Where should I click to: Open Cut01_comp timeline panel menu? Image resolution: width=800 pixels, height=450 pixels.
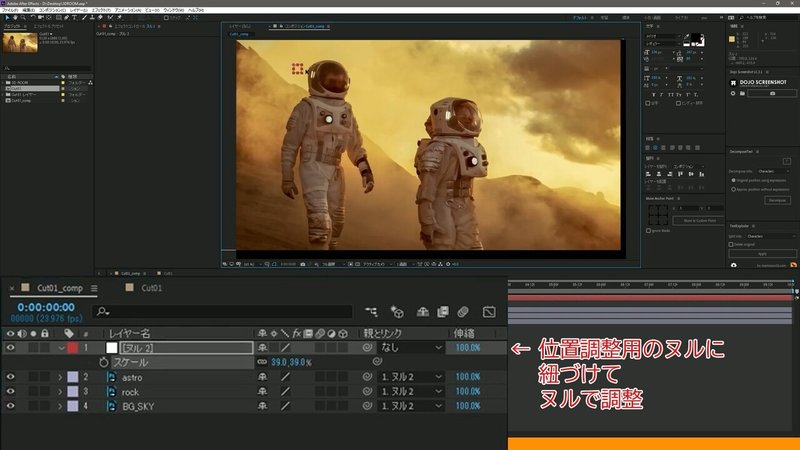tap(94, 288)
